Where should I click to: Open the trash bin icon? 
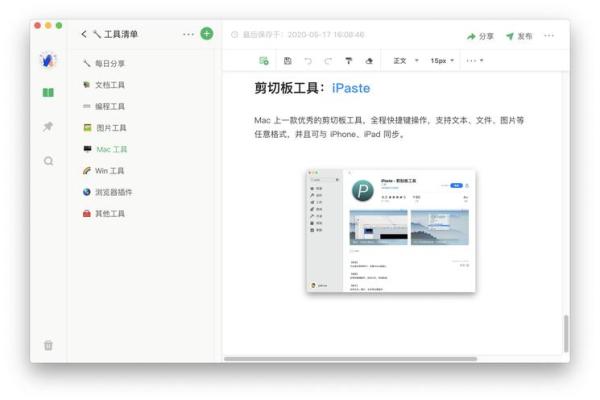pos(48,345)
